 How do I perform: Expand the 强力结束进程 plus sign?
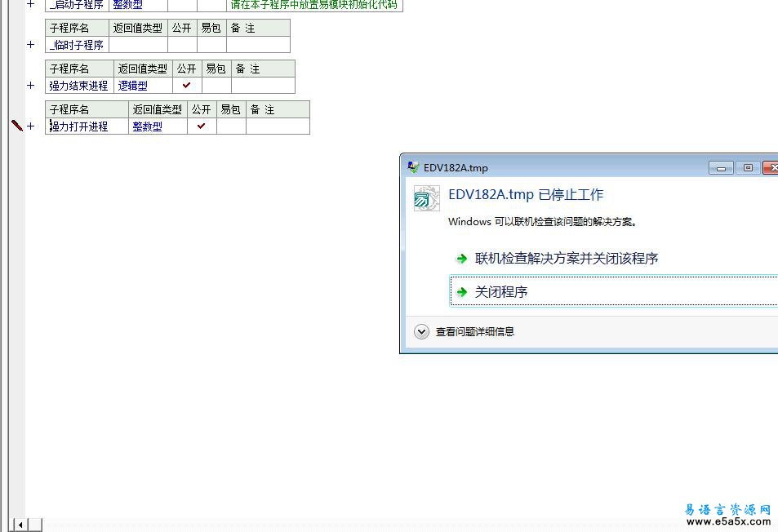point(31,86)
